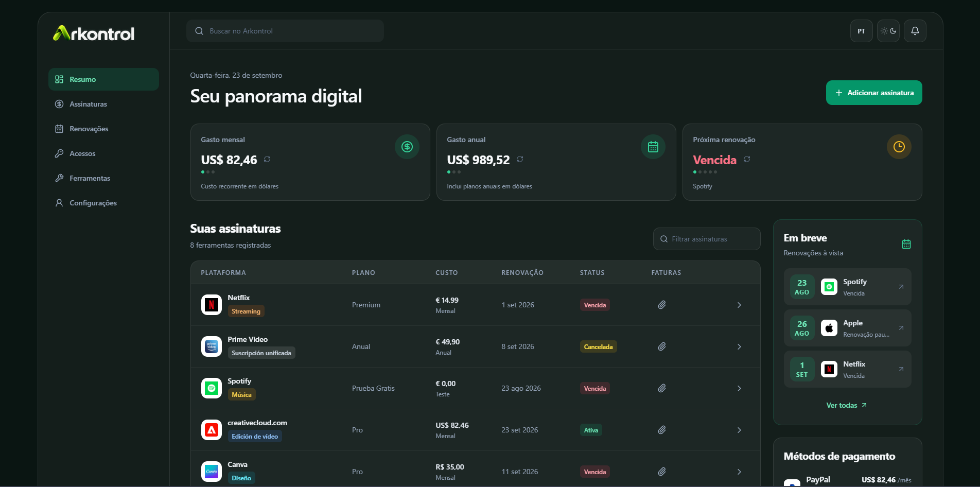The height and width of the screenshot is (487, 980).
Task: Expand Netflix row chevron
Action: [739, 305]
